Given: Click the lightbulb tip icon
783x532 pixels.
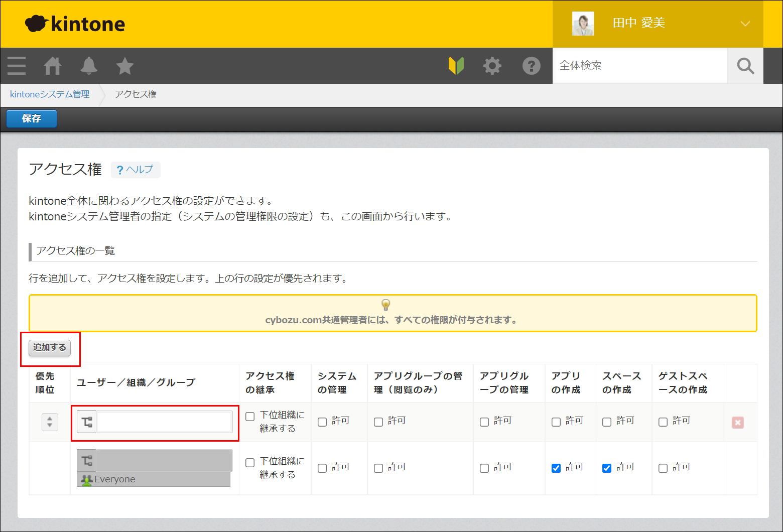Looking at the screenshot, I should [385, 305].
